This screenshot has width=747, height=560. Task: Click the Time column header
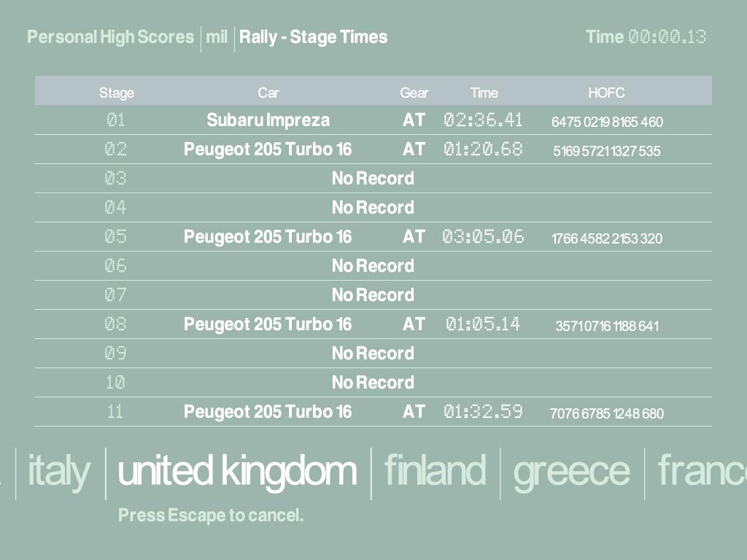[484, 93]
